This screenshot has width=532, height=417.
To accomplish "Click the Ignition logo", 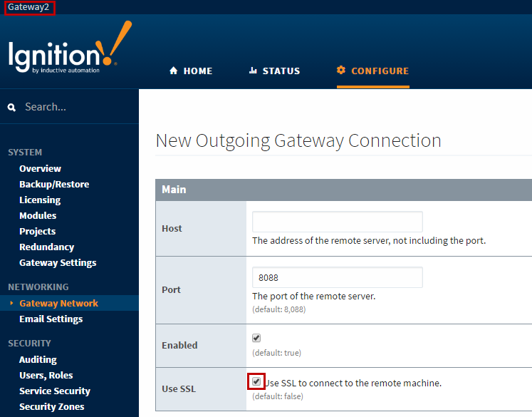I will 70,47.
